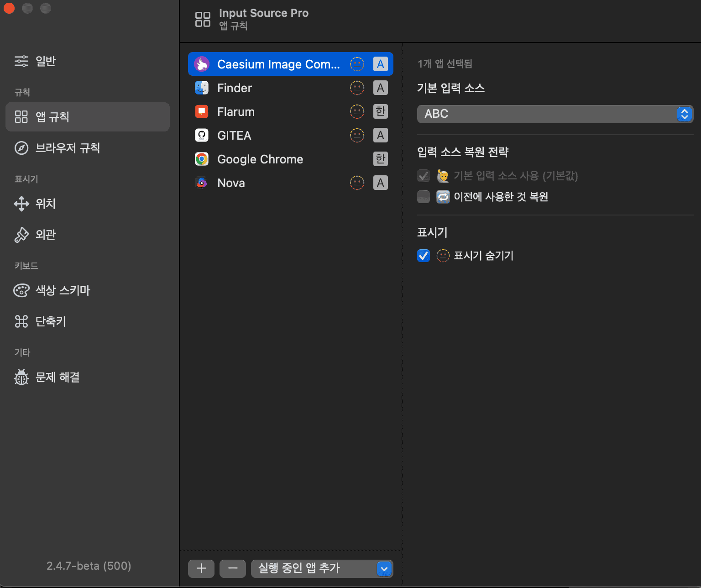Go to the 위치 indicator settings
The width and height of the screenshot is (701, 588).
tap(88, 204)
